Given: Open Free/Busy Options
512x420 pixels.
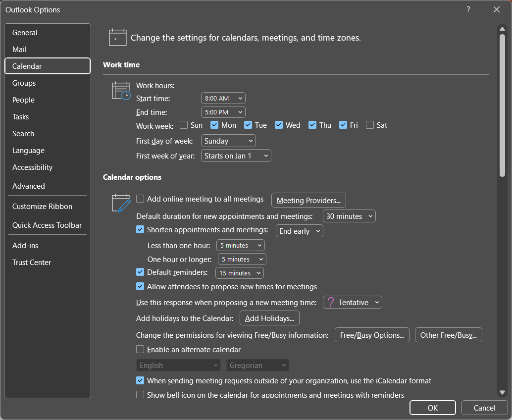Looking at the screenshot, I should pos(372,335).
